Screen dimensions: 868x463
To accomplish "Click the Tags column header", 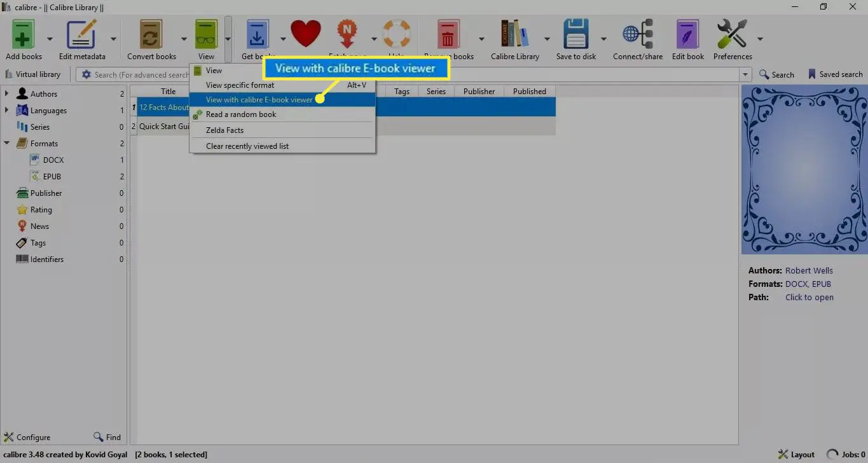I will 402,91.
